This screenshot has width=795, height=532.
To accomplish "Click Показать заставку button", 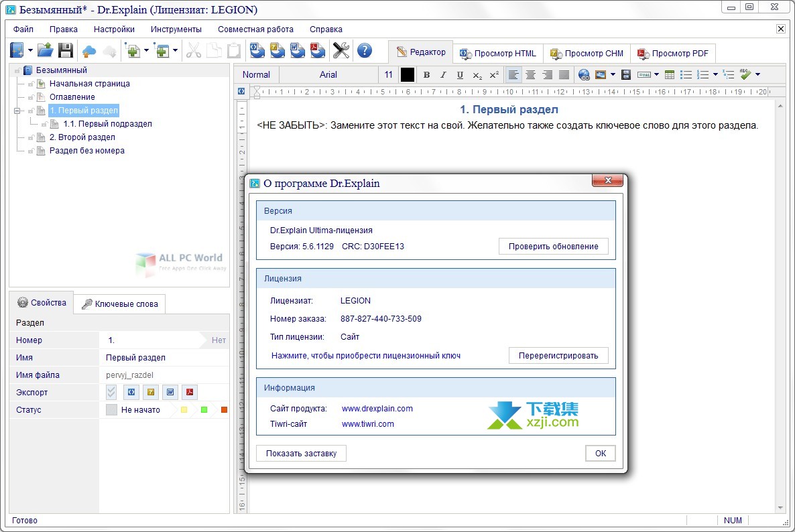I will tap(301, 454).
